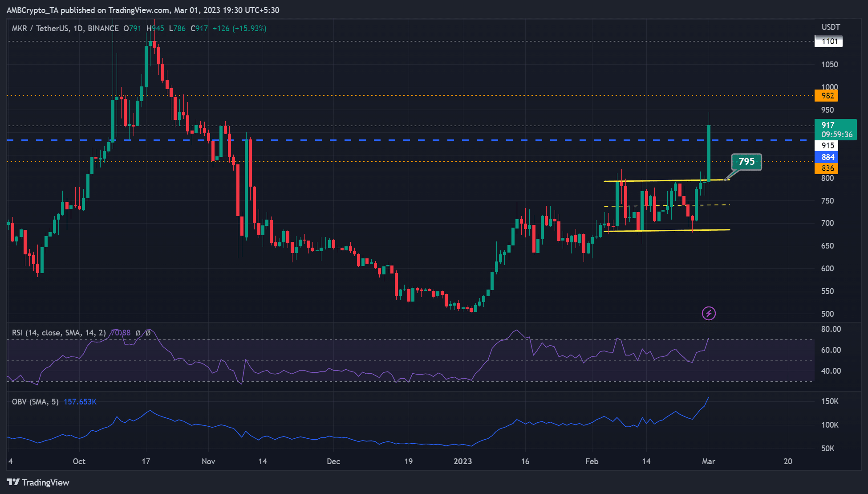This screenshot has width=868, height=494.
Task: Click the orange 982 price level label
Action: (x=828, y=95)
